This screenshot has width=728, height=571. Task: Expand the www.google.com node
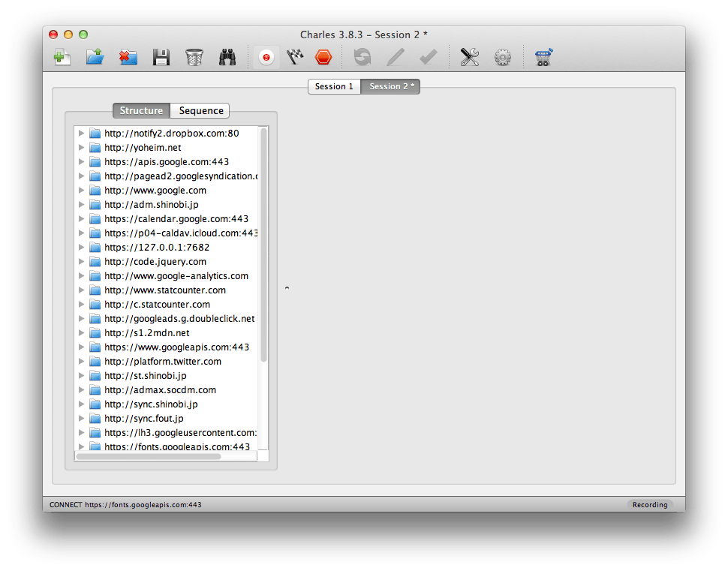[x=81, y=191]
